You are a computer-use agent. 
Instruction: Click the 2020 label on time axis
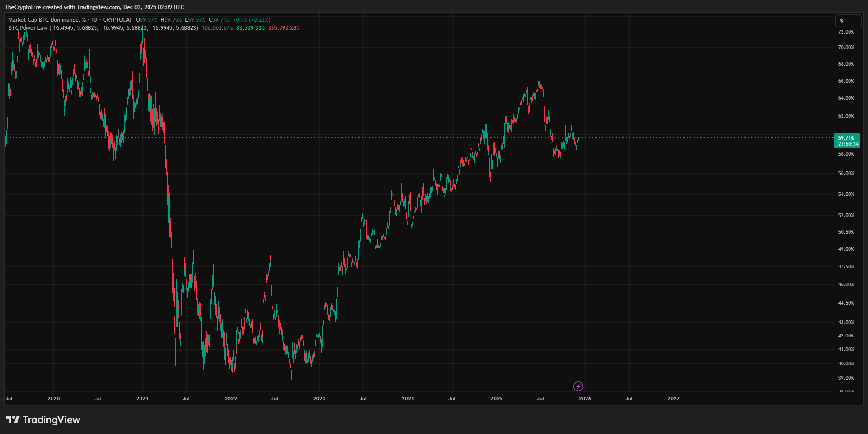pyautogui.click(x=53, y=399)
